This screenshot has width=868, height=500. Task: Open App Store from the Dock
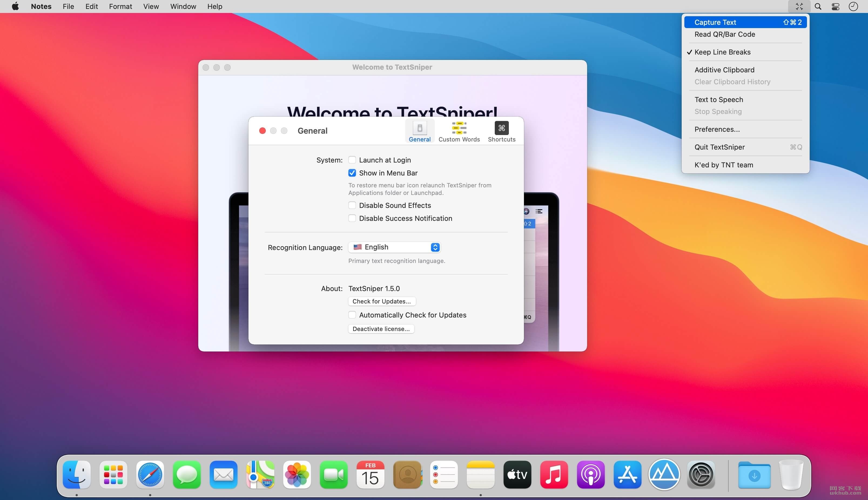point(628,475)
